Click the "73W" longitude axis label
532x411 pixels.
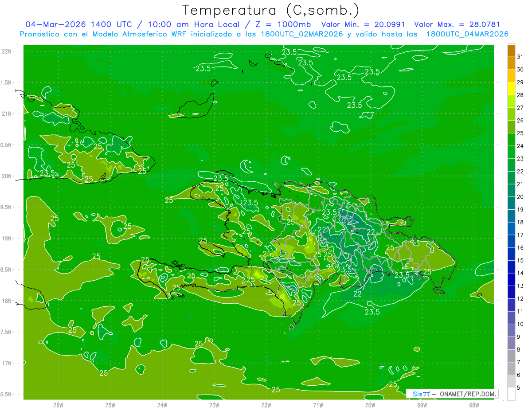(214, 405)
